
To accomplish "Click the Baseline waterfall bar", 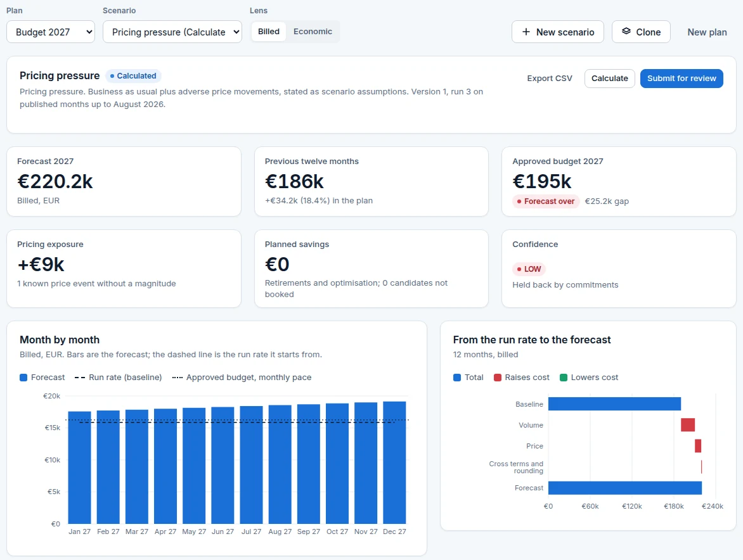I will tap(614, 404).
